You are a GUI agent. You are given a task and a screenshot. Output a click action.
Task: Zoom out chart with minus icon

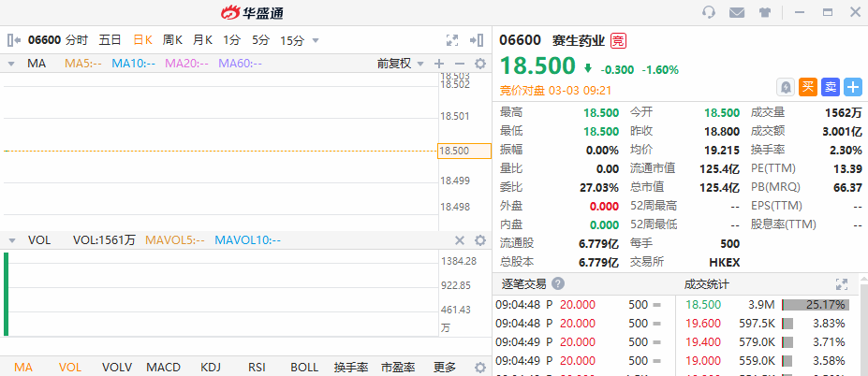pos(460,64)
